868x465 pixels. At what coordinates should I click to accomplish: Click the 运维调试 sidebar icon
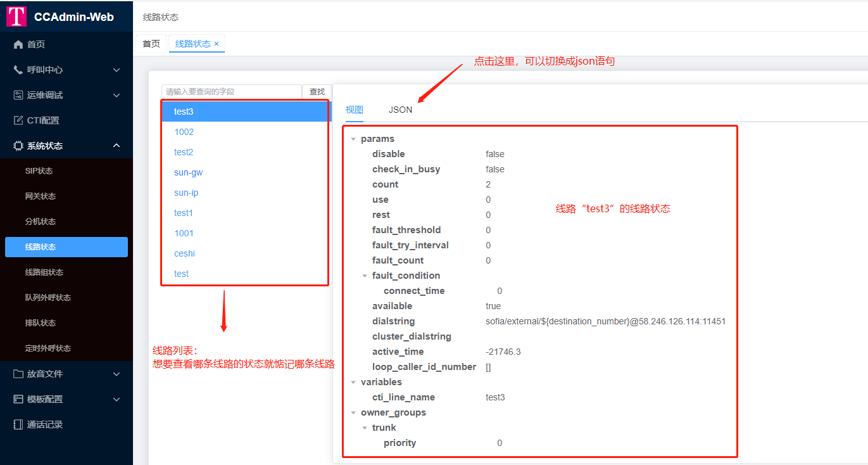tap(18, 95)
